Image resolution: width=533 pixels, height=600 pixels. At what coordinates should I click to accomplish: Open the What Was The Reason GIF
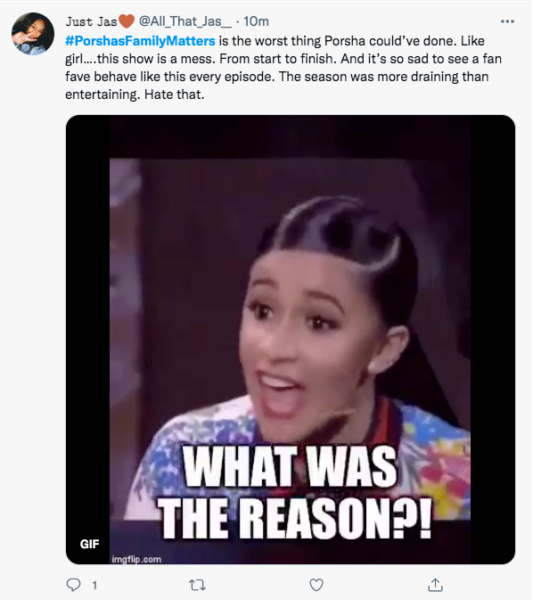click(290, 339)
